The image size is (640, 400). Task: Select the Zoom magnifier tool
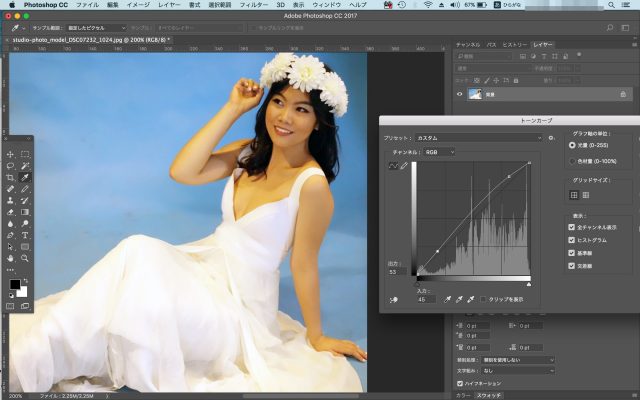coord(25,257)
